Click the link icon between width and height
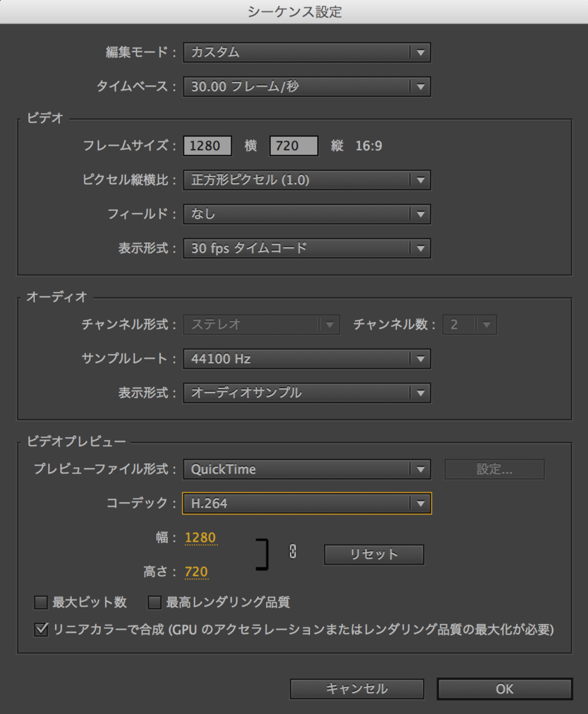This screenshot has width=588, height=714. pos(293,552)
